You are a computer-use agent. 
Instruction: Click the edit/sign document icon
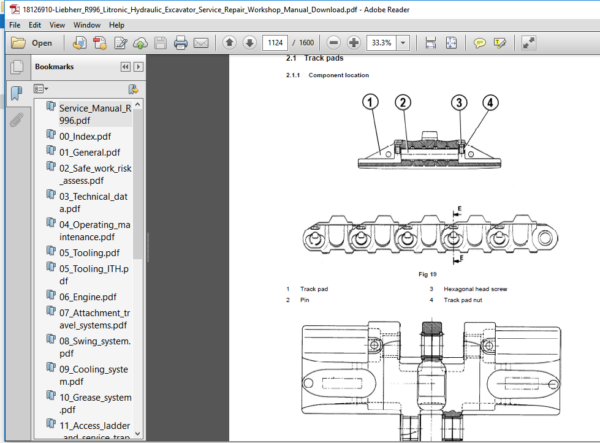(121, 43)
